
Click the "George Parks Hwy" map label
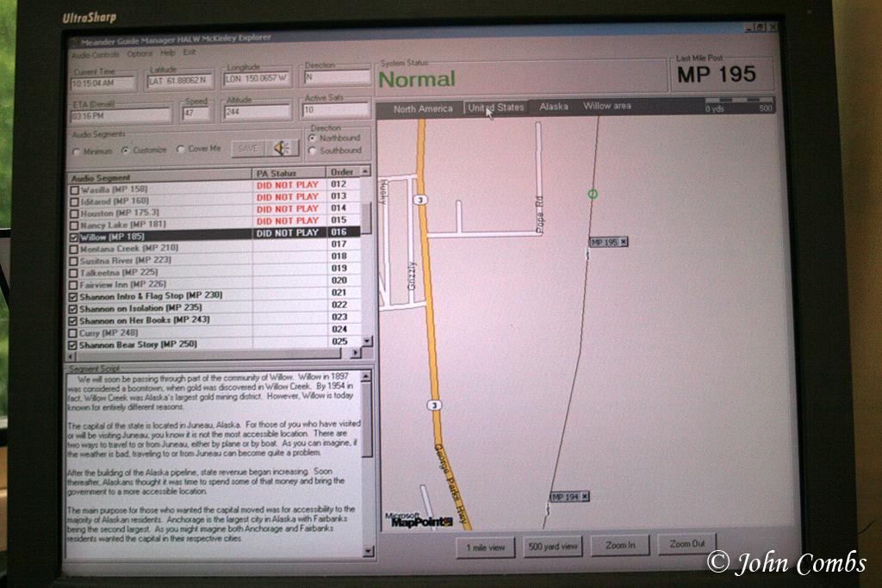tap(451, 486)
